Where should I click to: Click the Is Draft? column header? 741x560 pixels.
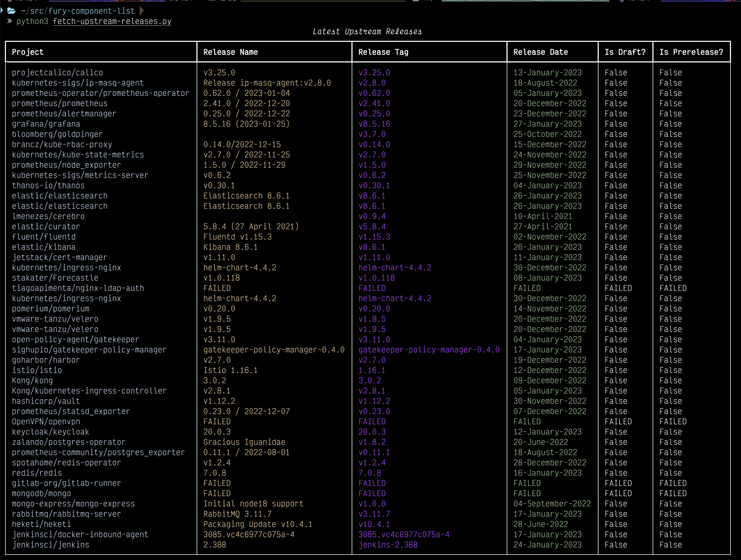[625, 52]
